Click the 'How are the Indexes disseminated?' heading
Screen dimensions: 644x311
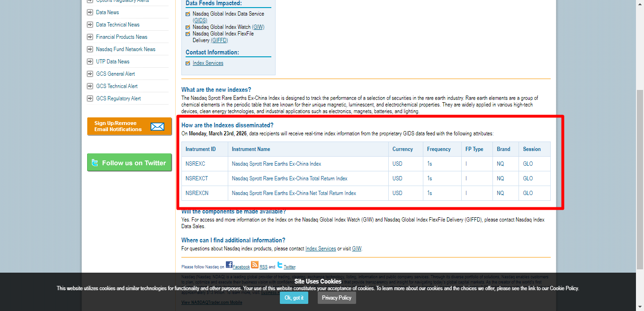click(227, 125)
